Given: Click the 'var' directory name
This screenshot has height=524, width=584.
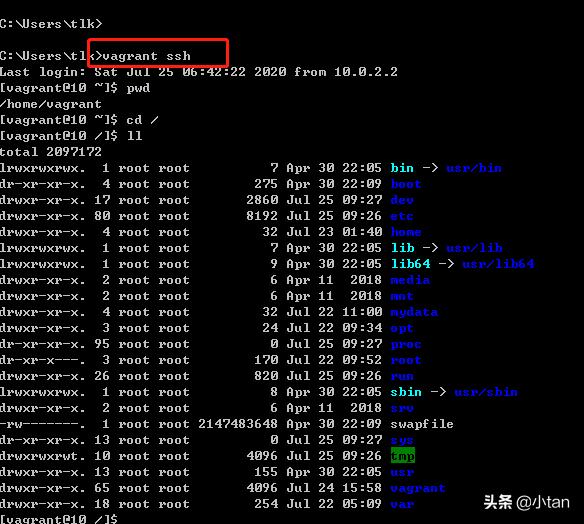Looking at the screenshot, I should coord(402,504).
